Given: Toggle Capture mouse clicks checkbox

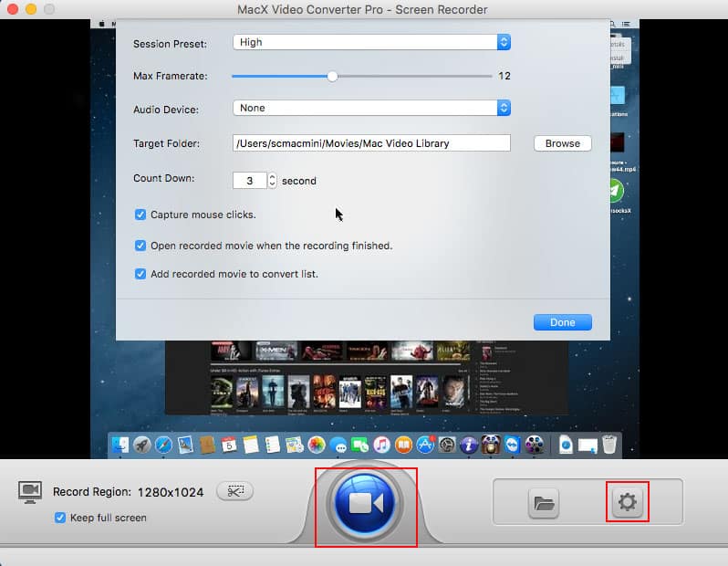Looking at the screenshot, I should [140, 215].
